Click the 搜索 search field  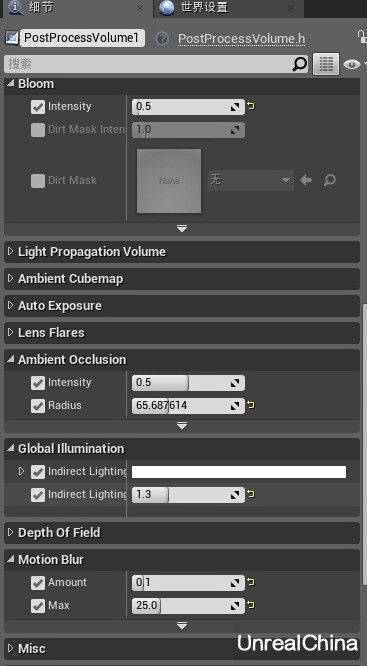point(156,64)
